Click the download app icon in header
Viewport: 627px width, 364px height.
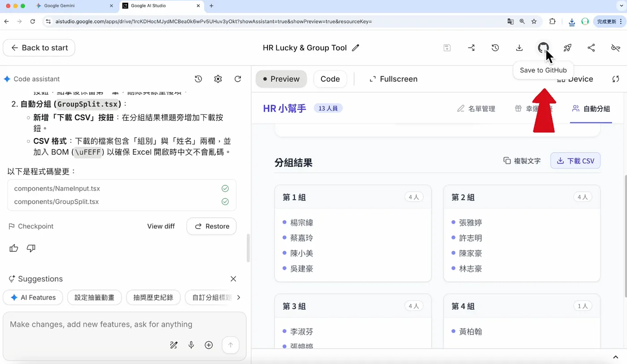(519, 48)
